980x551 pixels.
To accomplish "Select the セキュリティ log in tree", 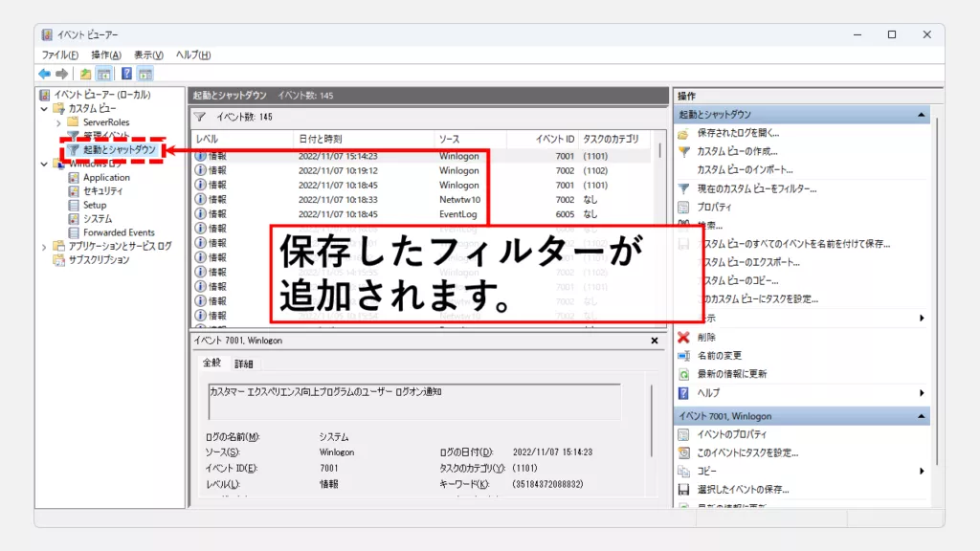I will pyautogui.click(x=102, y=191).
